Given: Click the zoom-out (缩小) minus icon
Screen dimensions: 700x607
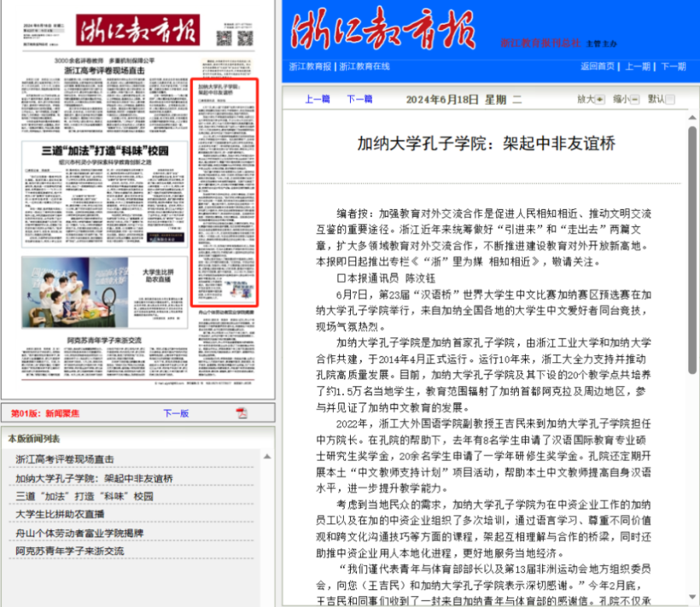Looking at the screenshot, I should (635, 99).
